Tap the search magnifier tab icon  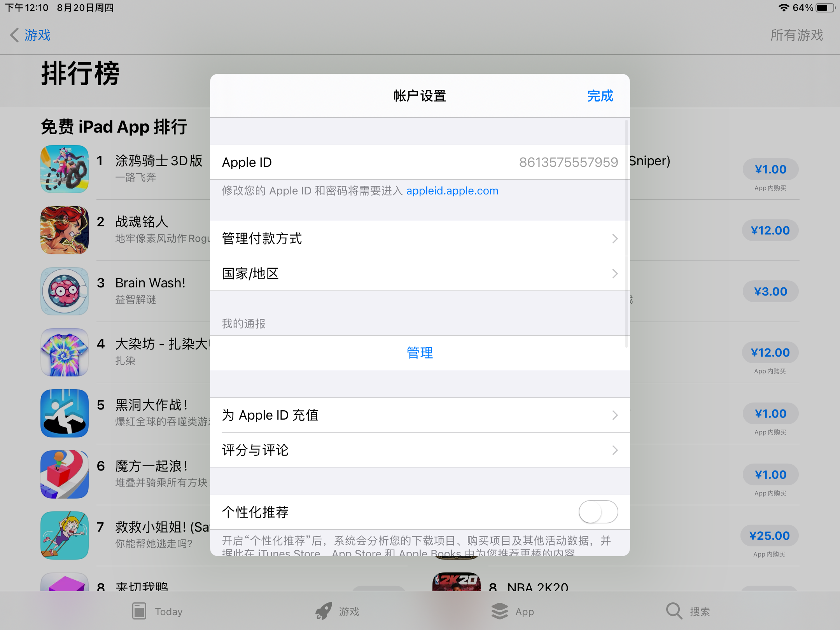point(674,611)
